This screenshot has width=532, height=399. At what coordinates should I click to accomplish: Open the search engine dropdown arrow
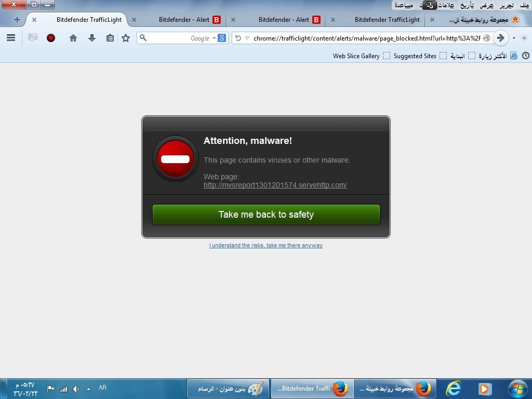[x=214, y=38]
